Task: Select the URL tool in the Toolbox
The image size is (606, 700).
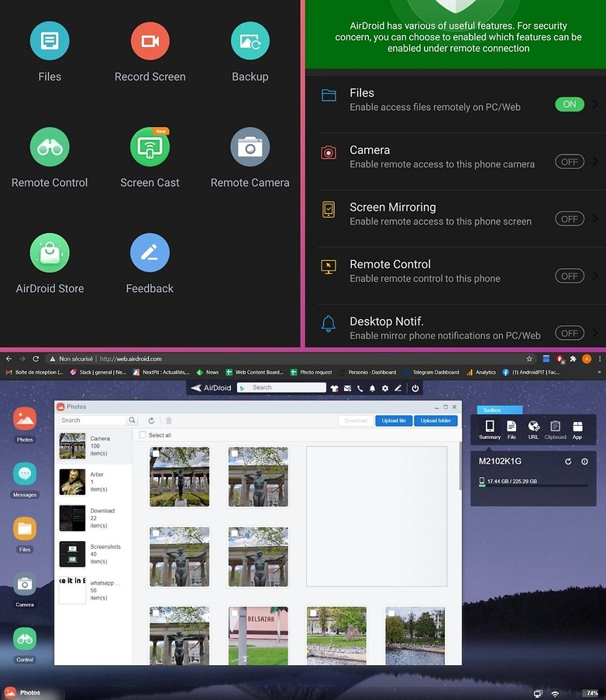Action: pos(534,430)
